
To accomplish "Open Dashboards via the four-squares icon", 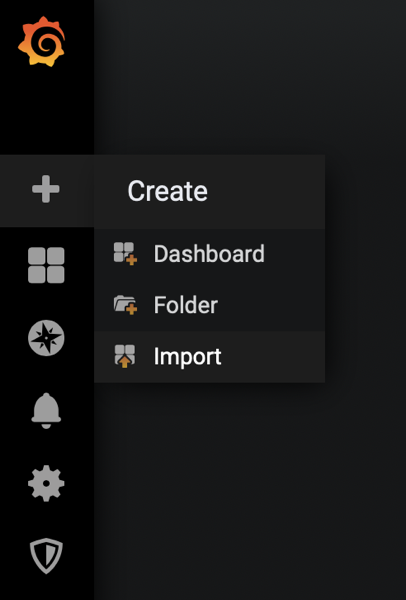I will pyautogui.click(x=46, y=265).
